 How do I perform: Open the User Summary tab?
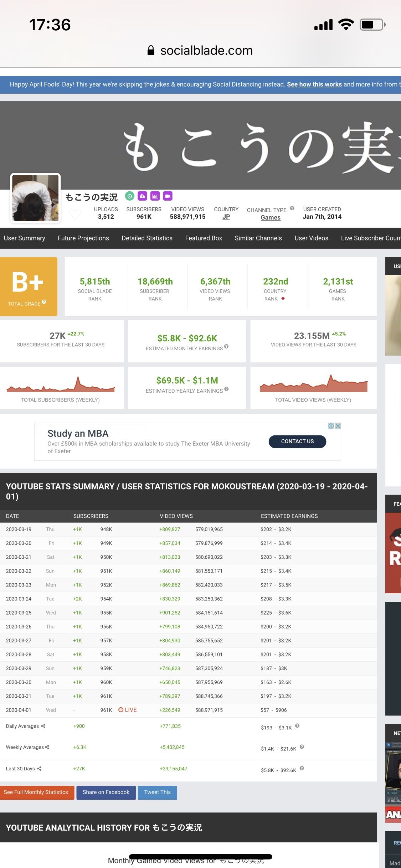(25, 238)
